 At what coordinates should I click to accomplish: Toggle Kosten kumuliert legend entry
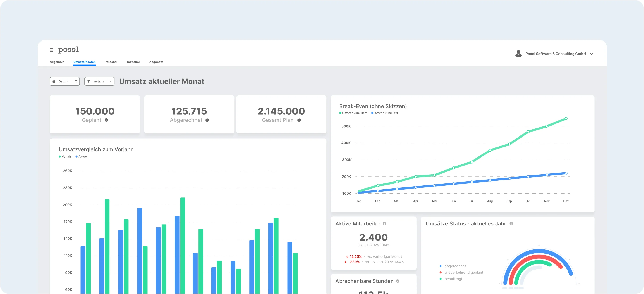click(385, 113)
